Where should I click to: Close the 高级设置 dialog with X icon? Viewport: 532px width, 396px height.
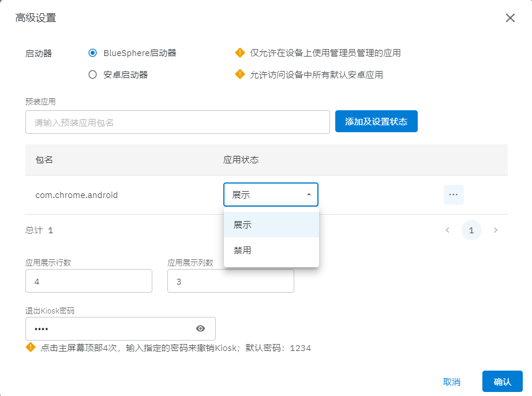tap(510, 18)
